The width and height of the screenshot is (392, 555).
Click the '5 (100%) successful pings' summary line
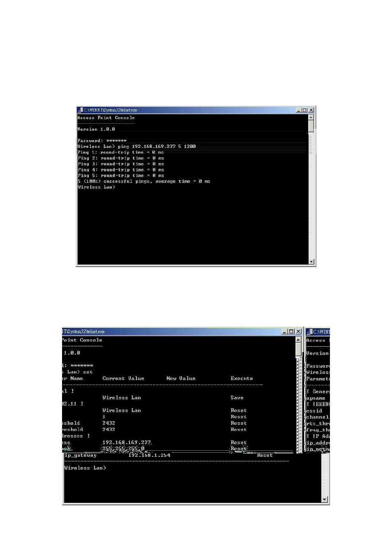[144, 181]
